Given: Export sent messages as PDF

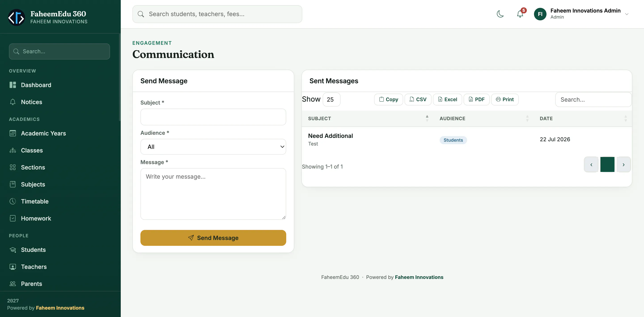Looking at the screenshot, I should 476,99.
